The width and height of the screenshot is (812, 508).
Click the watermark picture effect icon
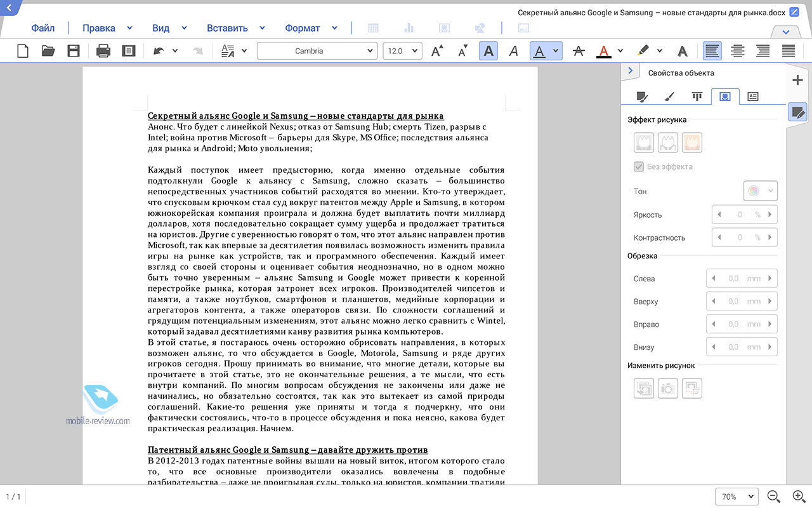(x=692, y=142)
